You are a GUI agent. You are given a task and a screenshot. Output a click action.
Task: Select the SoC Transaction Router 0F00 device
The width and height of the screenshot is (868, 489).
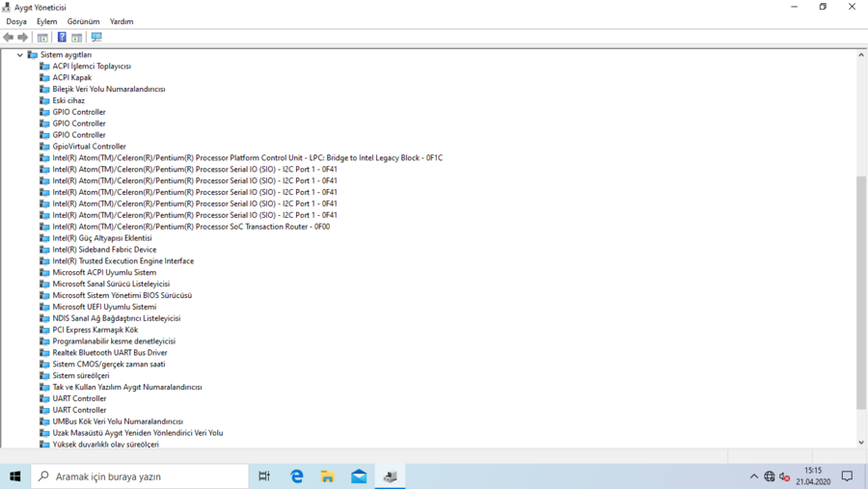click(191, 227)
